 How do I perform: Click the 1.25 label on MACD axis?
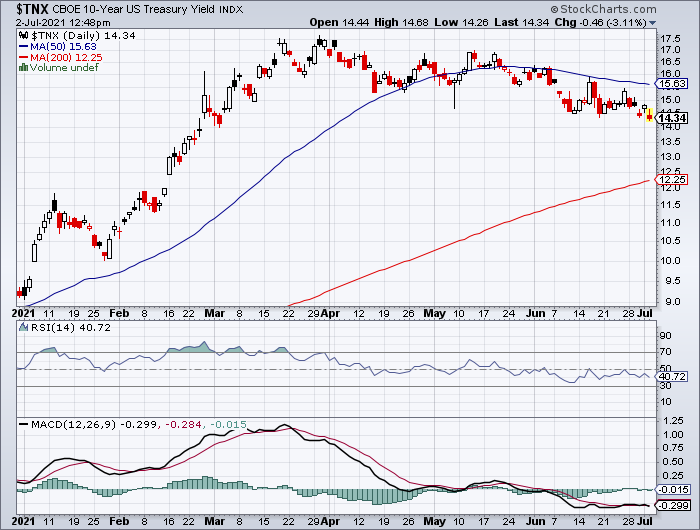673,421
